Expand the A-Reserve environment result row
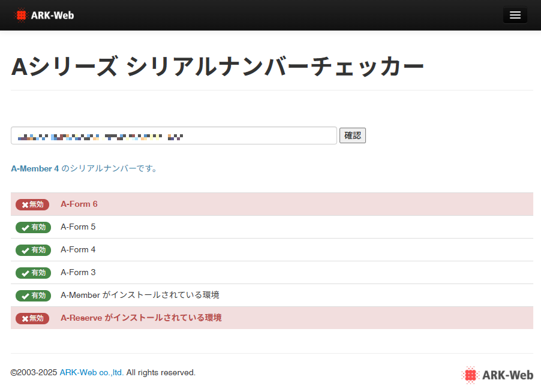 point(270,318)
